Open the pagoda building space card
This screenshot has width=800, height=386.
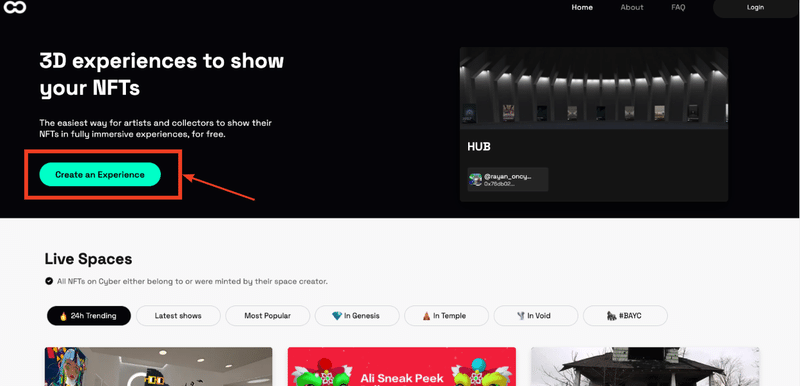645,367
